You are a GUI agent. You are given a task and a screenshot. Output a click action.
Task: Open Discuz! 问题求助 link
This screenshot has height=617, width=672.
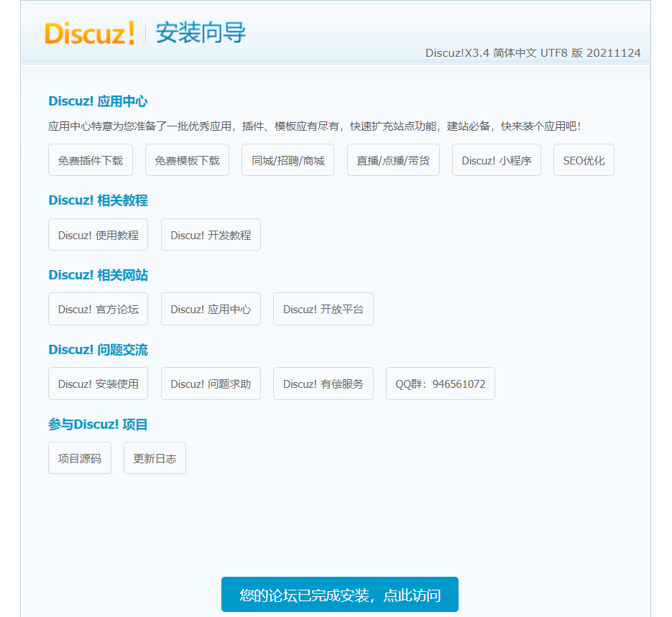211,384
